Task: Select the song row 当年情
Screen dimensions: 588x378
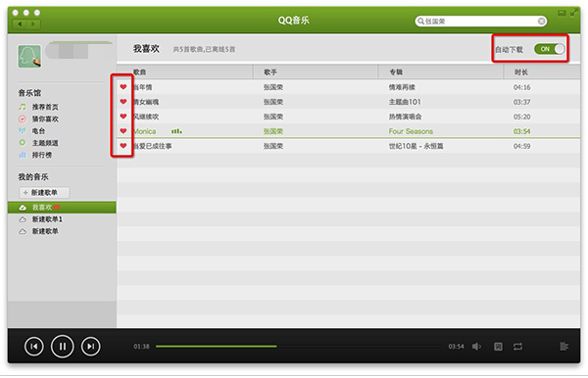Action: tap(348, 87)
